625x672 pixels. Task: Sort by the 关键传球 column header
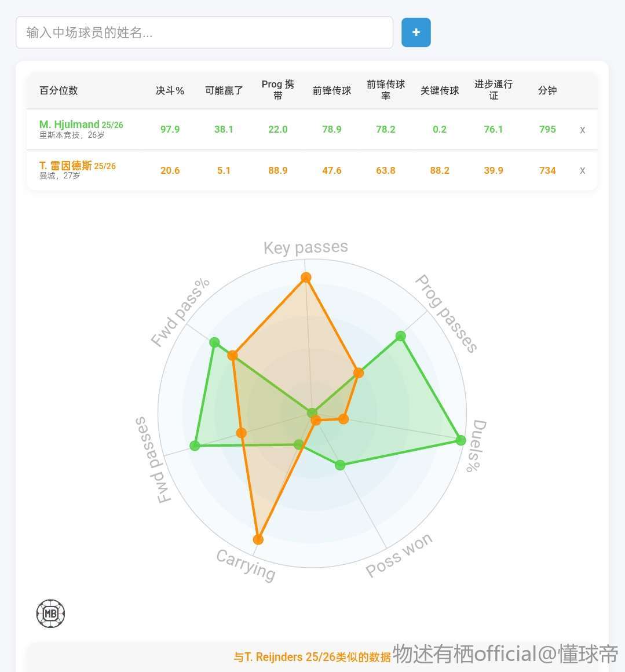pos(440,90)
